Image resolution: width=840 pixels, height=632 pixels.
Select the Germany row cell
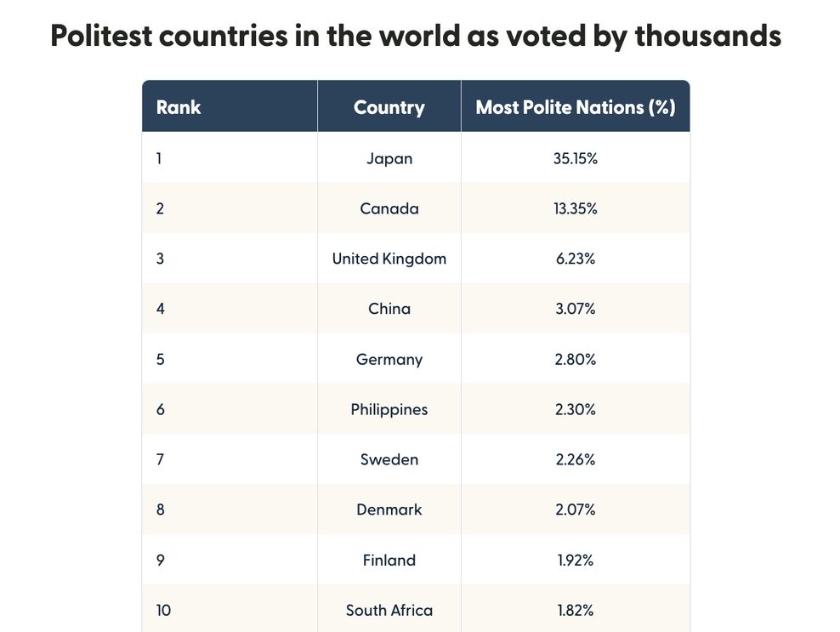tap(389, 359)
